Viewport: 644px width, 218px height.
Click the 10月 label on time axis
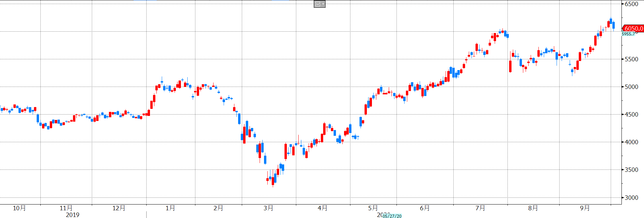click(x=19, y=208)
